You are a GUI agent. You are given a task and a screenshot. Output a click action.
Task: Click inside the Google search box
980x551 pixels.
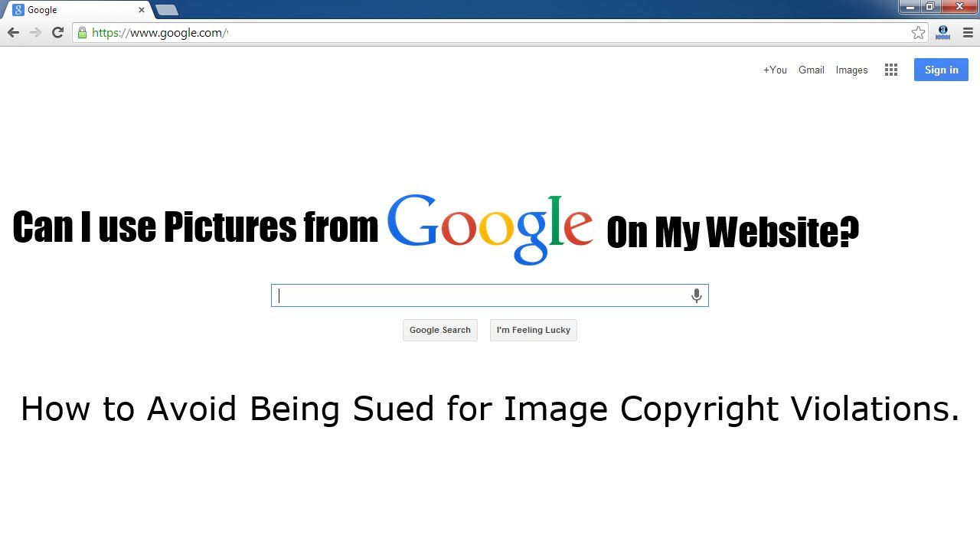490,295
